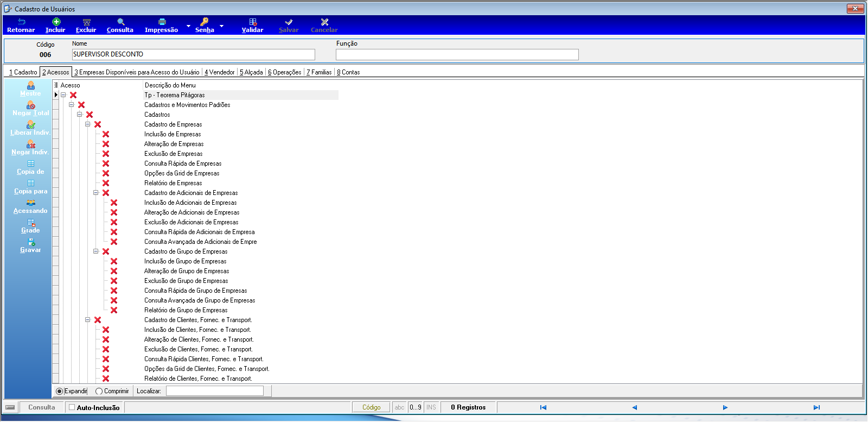868x422 pixels.
Task: Switch to the 7 Famílias tab
Action: coord(319,72)
